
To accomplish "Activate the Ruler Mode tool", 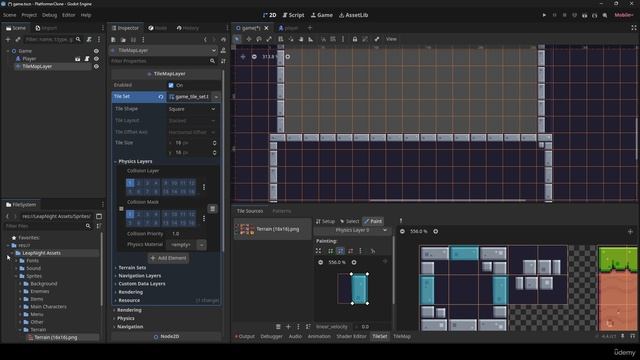I will click(311, 39).
